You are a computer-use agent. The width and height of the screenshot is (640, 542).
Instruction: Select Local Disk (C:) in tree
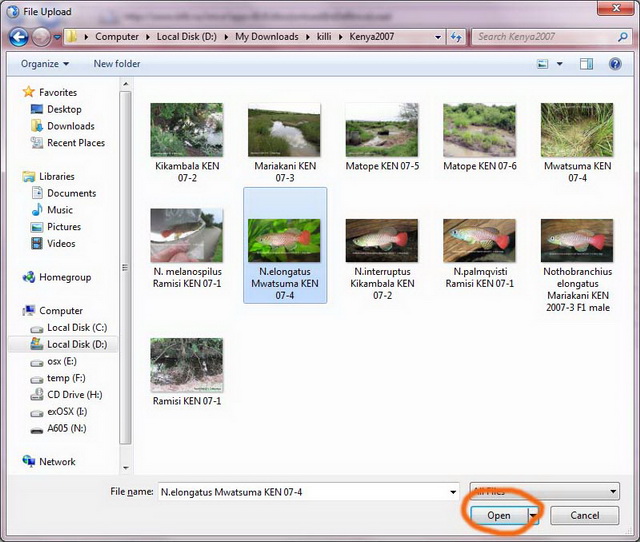(76, 327)
